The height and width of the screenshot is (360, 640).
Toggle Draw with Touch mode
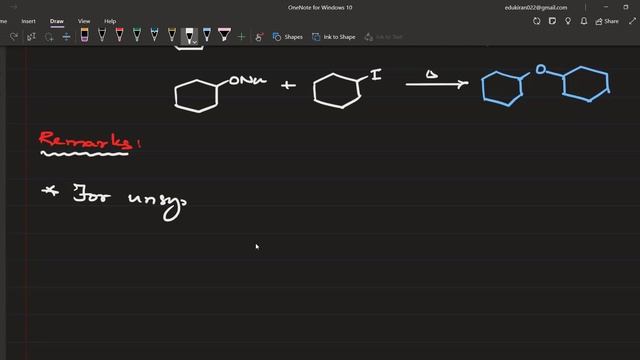[259, 37]
